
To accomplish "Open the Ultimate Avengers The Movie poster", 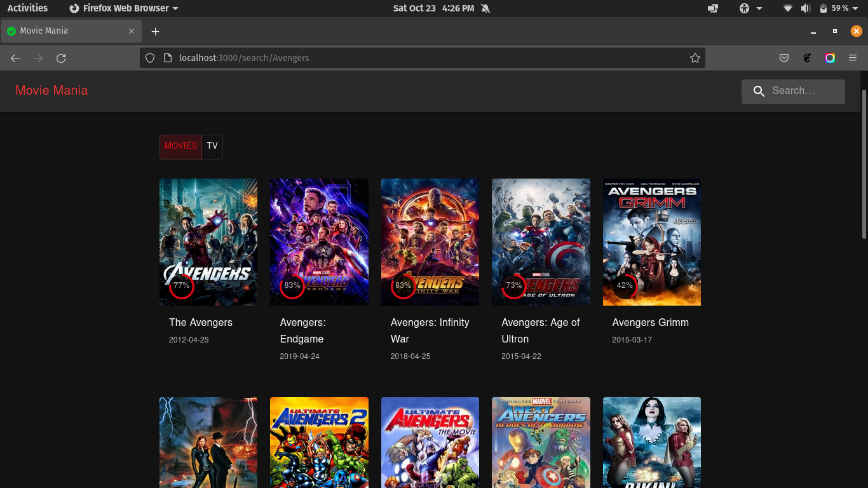I will 430,443.
